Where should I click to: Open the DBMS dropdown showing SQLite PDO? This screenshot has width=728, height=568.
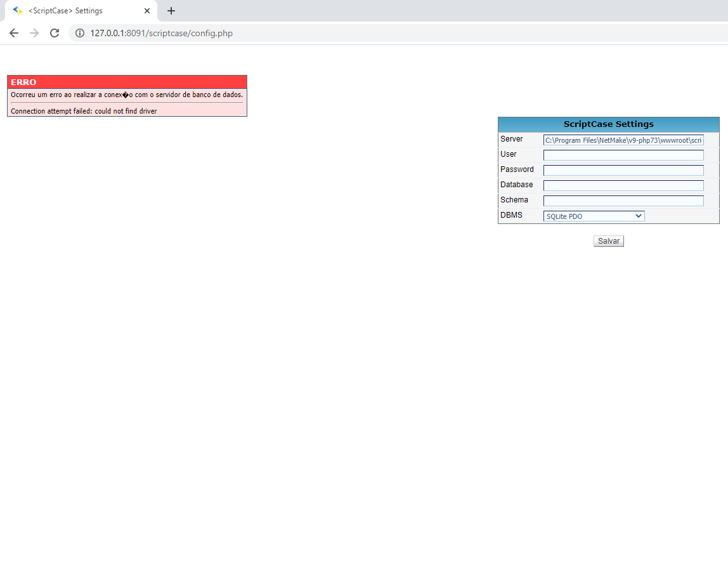pos(594,216)
